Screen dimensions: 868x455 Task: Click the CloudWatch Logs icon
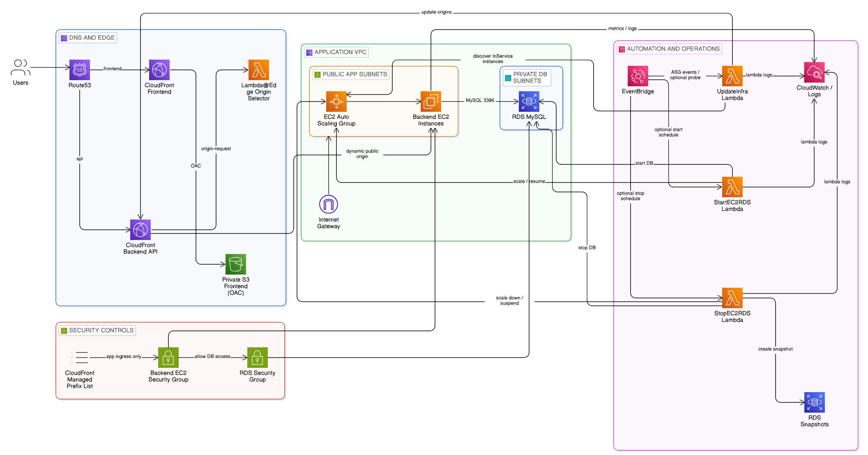815,72
